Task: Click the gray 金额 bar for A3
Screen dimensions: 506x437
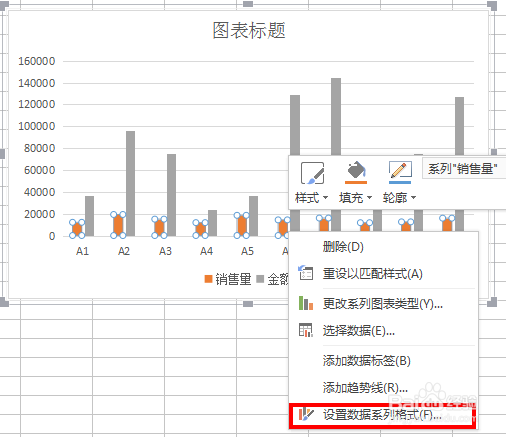Action: [171, 195]
